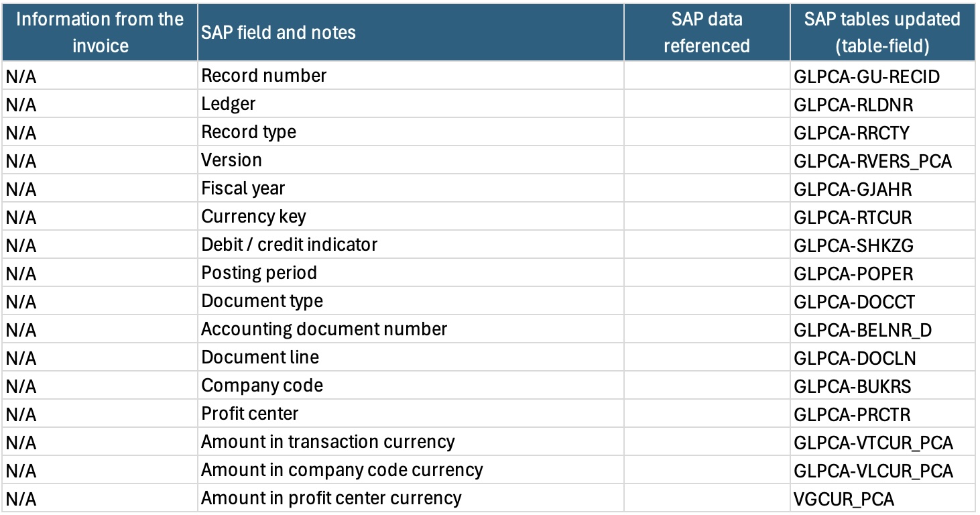Click the 'SAP data referenced' header cell
Image resolution: width=980 pixels, height=515 pixels.
[707, 32]
